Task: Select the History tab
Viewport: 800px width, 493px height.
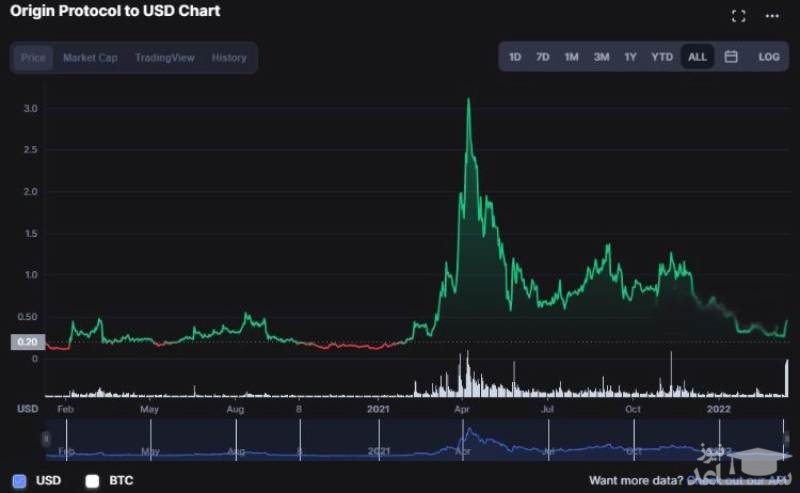Action: 229,58
